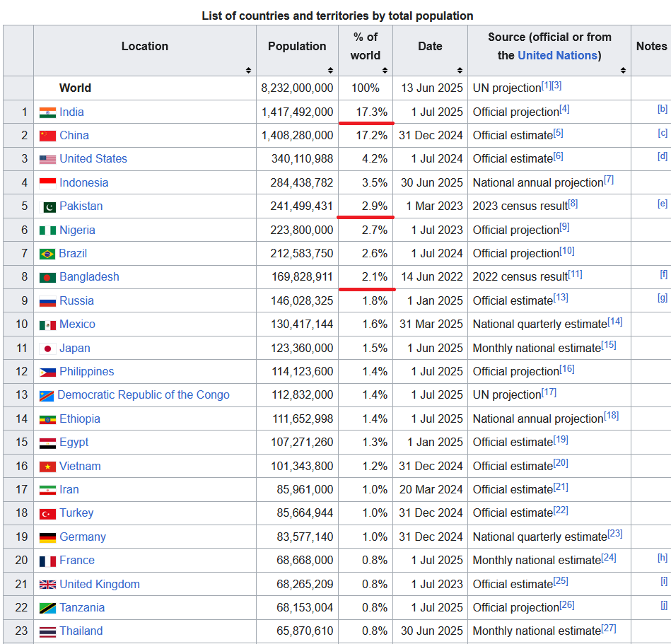The height and width of the screenshot is (644, 671).
Task: Sort table by Source column
Action: [623, 70]
